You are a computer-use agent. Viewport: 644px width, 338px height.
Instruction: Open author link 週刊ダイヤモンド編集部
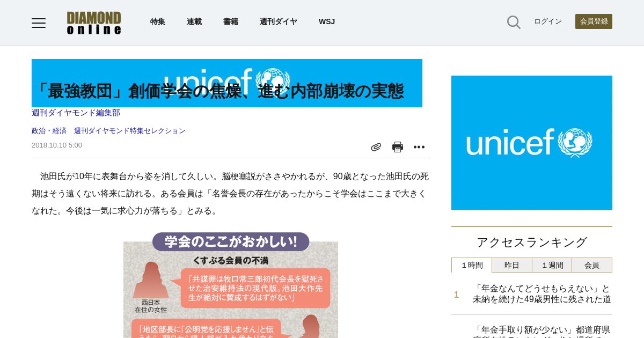pos(76,113)
